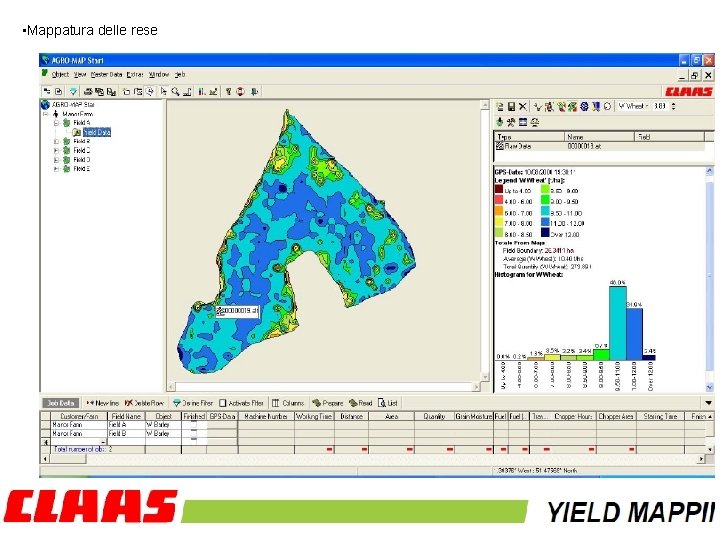Viewport: 720px width, 540px height.
Task: Click the Columns button
Action: (x=288, y=403)
